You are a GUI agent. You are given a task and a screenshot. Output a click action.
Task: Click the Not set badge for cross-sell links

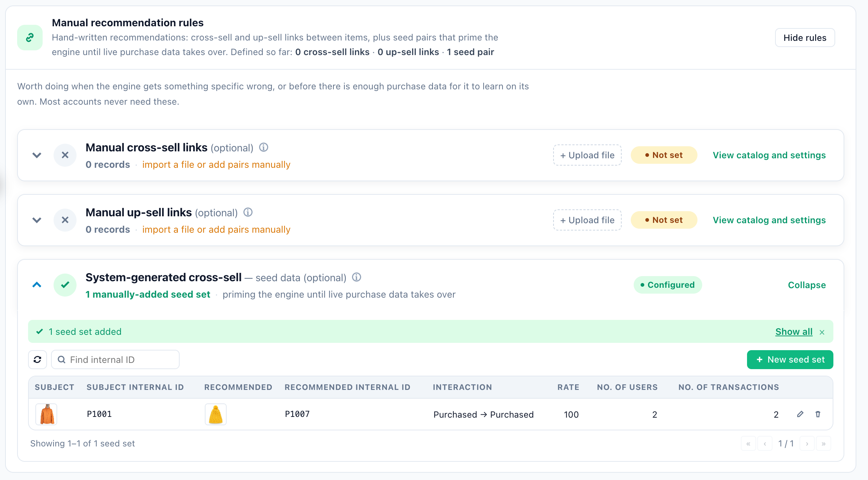(664, 155)
